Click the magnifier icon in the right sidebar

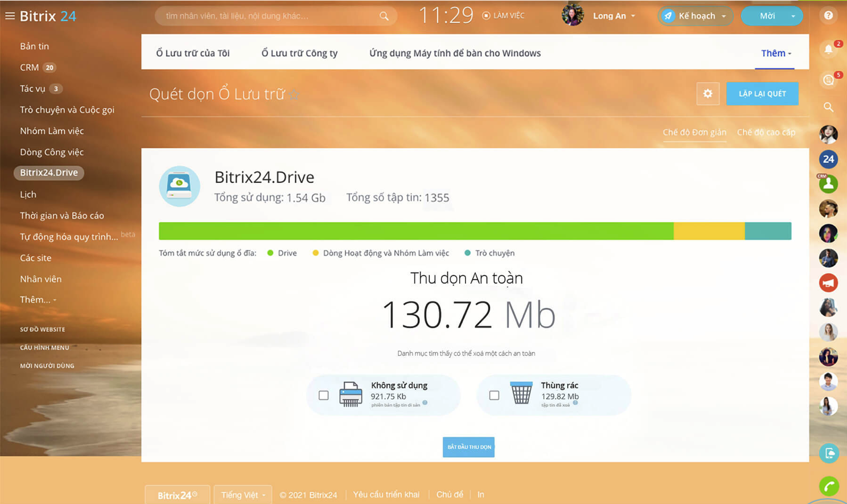point(828,107)
